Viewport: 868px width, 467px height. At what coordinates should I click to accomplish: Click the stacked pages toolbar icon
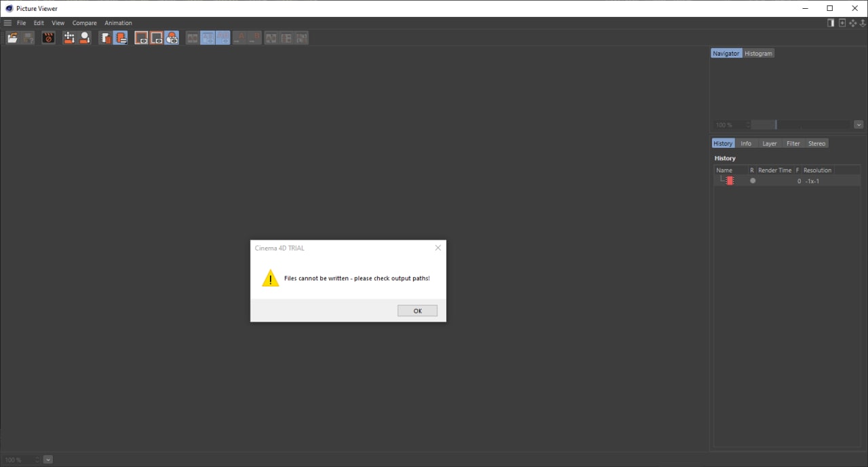tap(105, 38)
